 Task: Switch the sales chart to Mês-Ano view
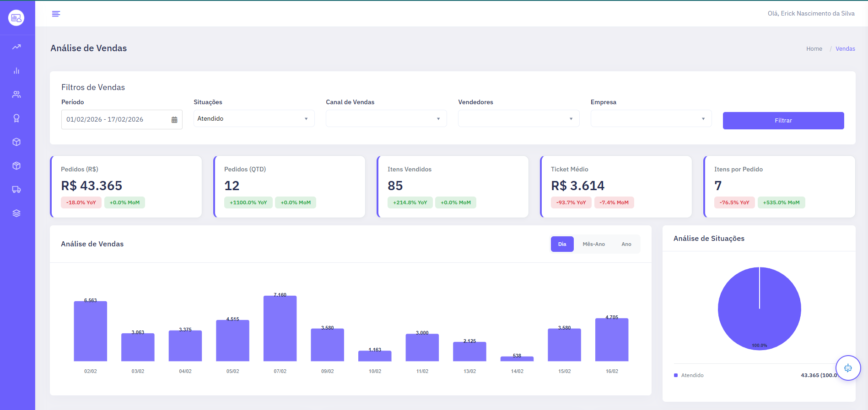[593, 244]
